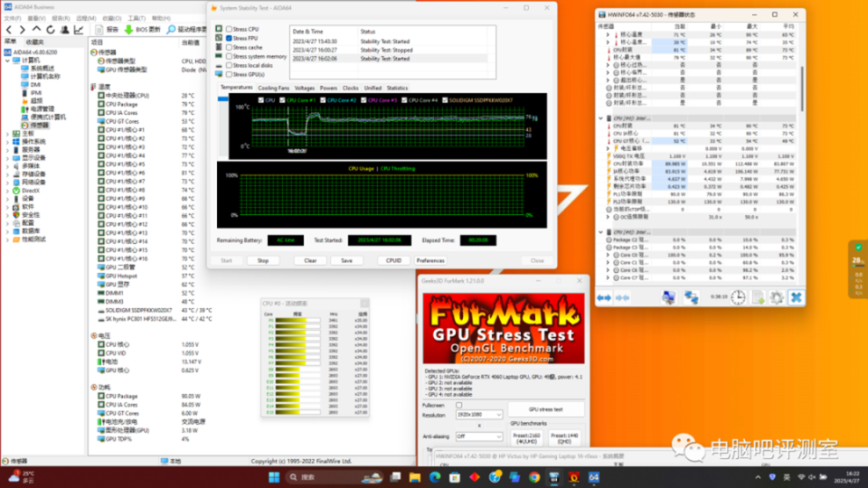Check the Fullscreen option in FurMark
Image resolution: width=868 pixels, height=488 pixels.
pyautogui.click(x=459, y=405)
